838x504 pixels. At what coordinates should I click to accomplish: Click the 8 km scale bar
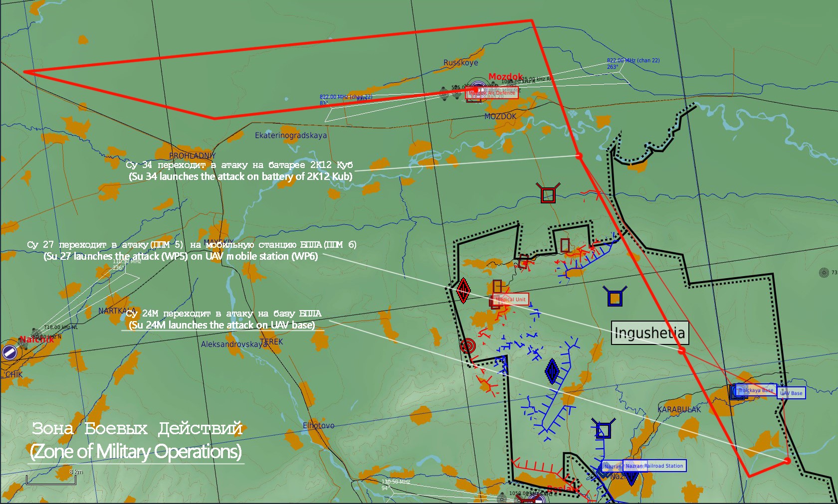[51, 480]
